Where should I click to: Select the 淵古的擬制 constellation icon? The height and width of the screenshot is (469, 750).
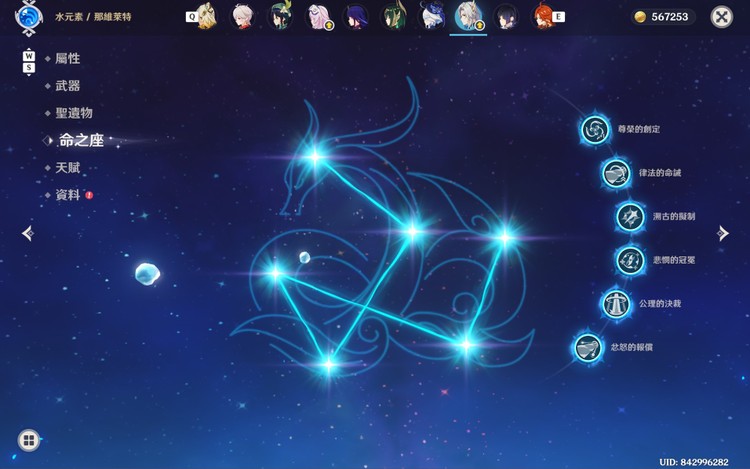(x=629, y=217)
